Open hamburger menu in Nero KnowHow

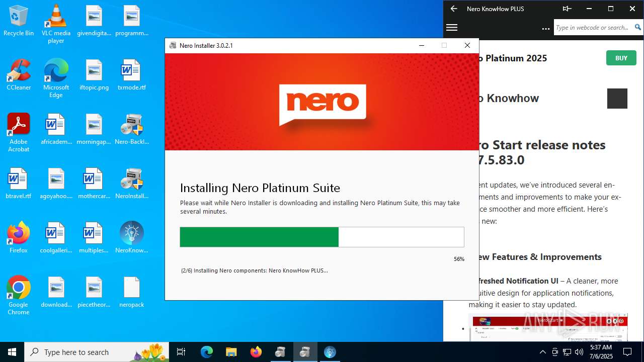(452, 28)
